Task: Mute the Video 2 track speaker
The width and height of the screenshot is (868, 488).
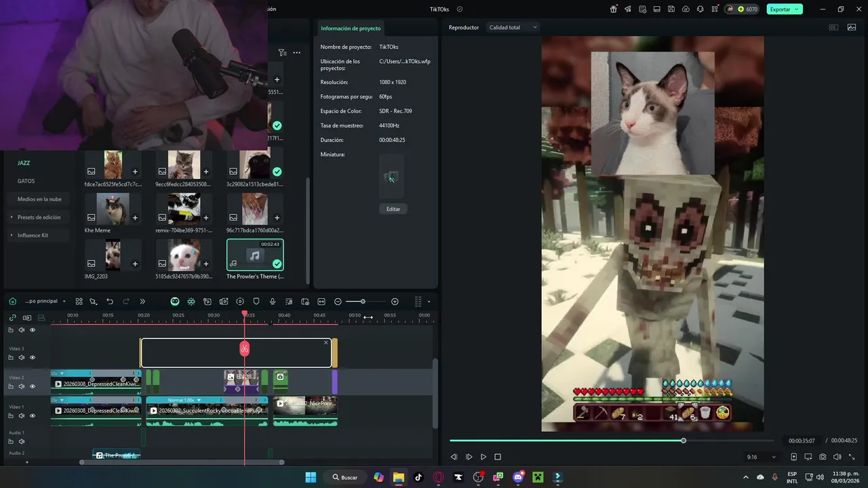Action: pos(21,386)
